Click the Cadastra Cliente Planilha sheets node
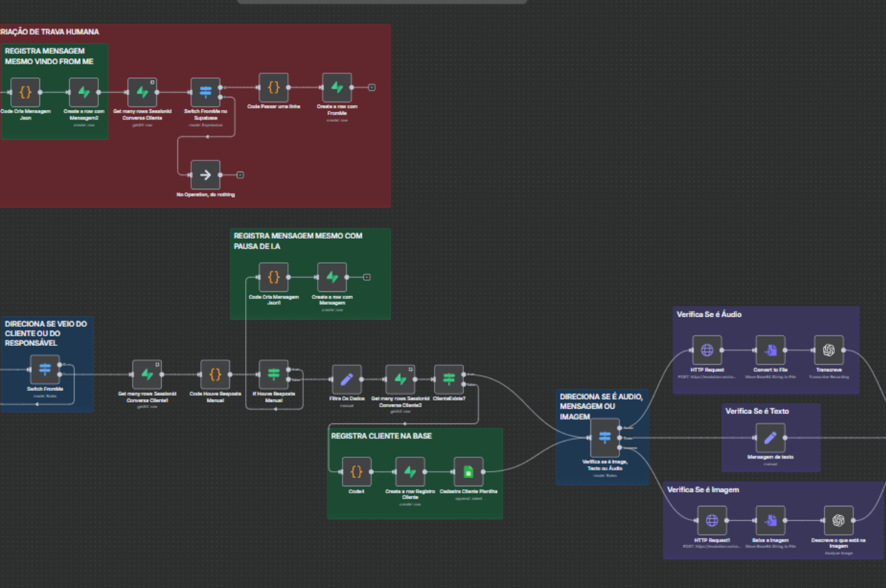 (469, 472)
